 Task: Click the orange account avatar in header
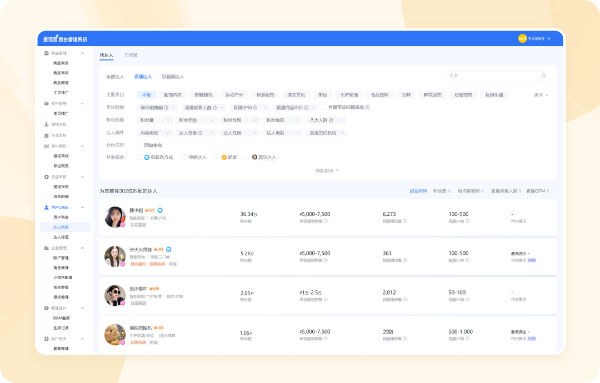pos(522,38)
